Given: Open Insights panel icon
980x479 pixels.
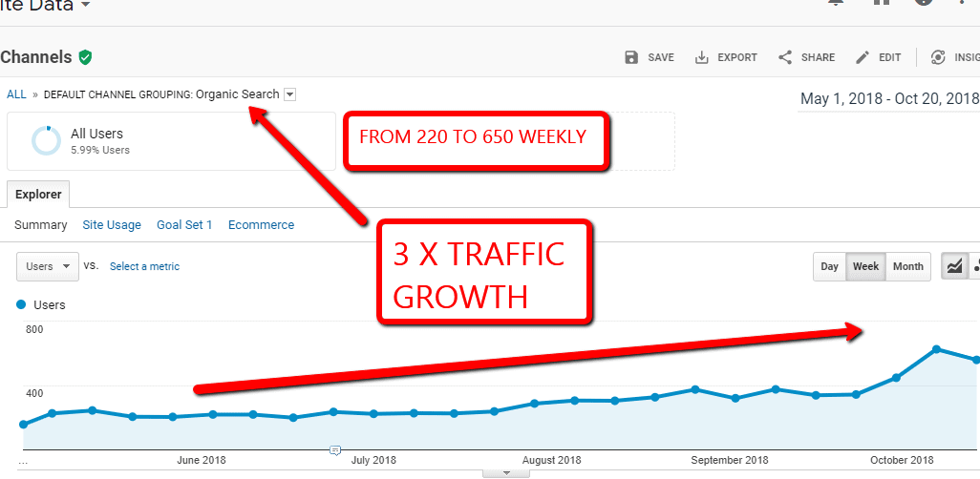Looking at the screenshot, I should tap(939, 57).
